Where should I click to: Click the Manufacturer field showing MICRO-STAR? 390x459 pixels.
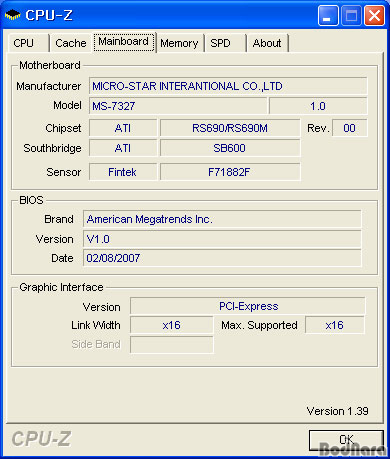(228, 86)
